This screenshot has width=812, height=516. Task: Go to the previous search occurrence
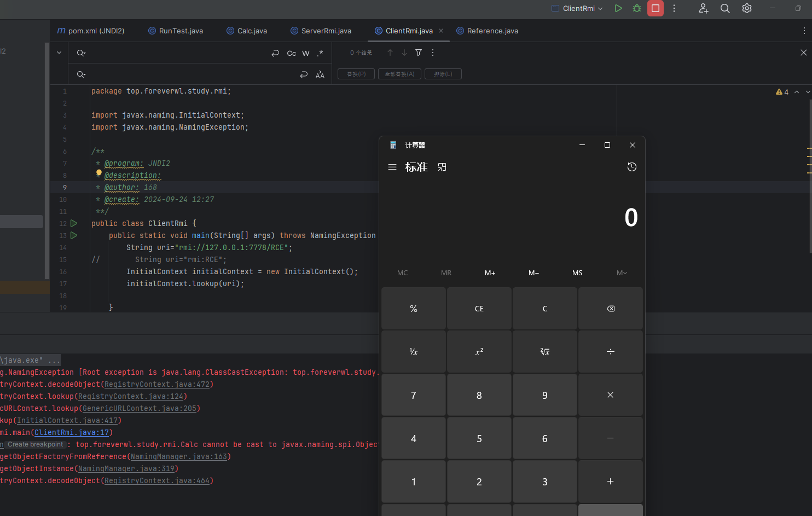click(390, 53)
